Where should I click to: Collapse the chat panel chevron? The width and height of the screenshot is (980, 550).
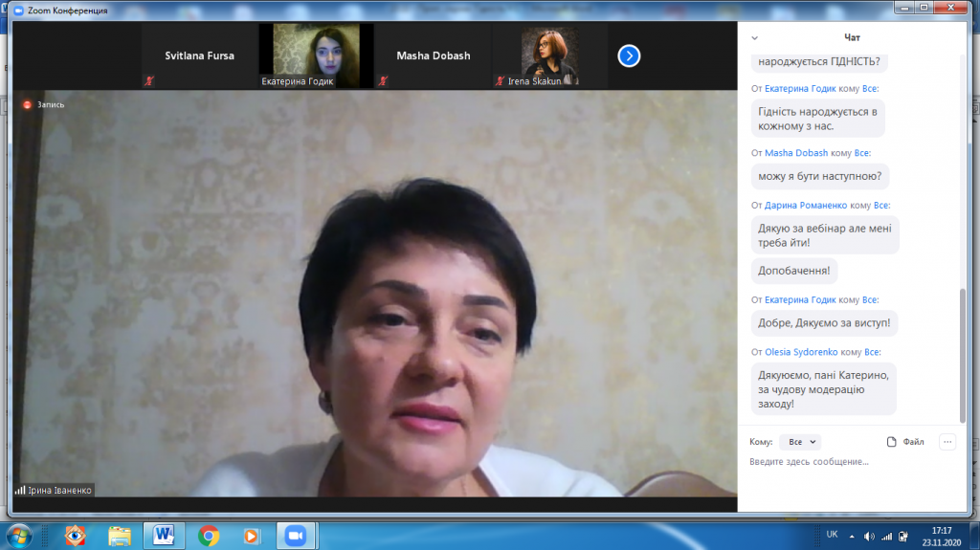click(x=754, y=38)
